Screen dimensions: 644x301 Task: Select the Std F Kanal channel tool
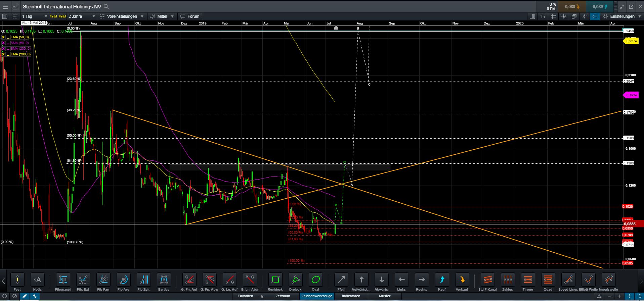pyautogui.click(x=487, y=280)
